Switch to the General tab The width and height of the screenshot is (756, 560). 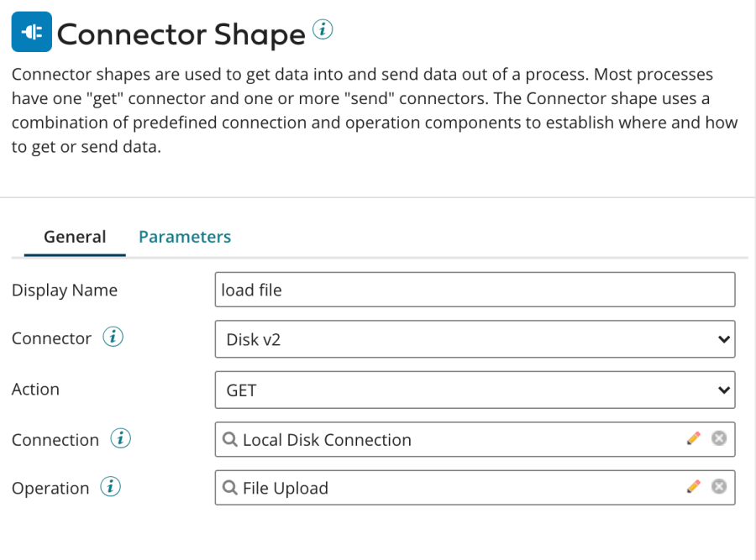tap(75, 237)
